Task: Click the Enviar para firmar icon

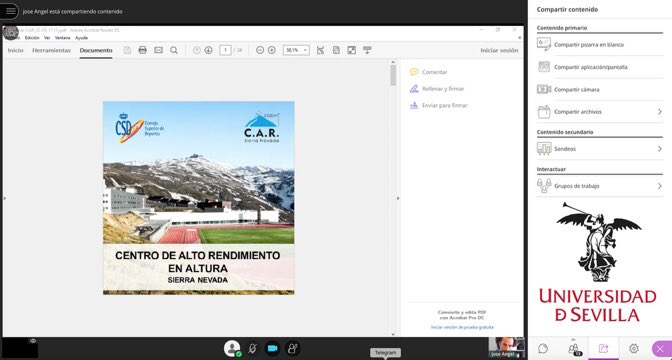Action: tap(414, 105)
